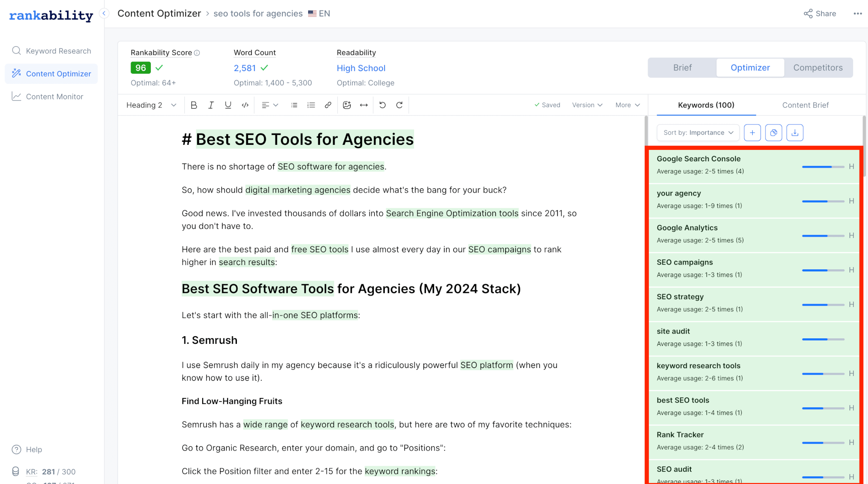Image resolution: width=868 pixels, height=484 pixels.
Task: Open the Heading 2 style dropdown
Action: 151,105
